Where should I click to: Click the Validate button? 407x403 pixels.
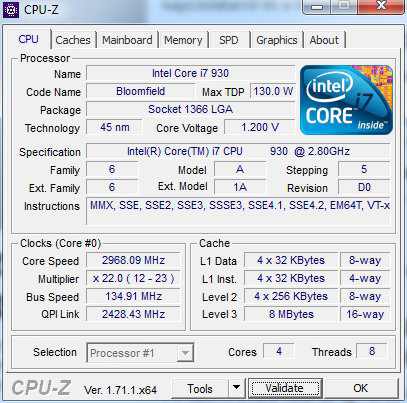pos(284,388)
